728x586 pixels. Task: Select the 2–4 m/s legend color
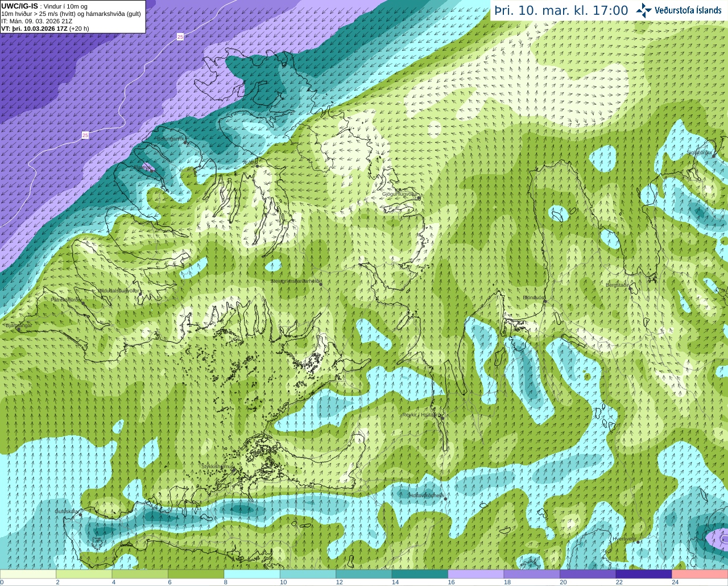point(84,574)
